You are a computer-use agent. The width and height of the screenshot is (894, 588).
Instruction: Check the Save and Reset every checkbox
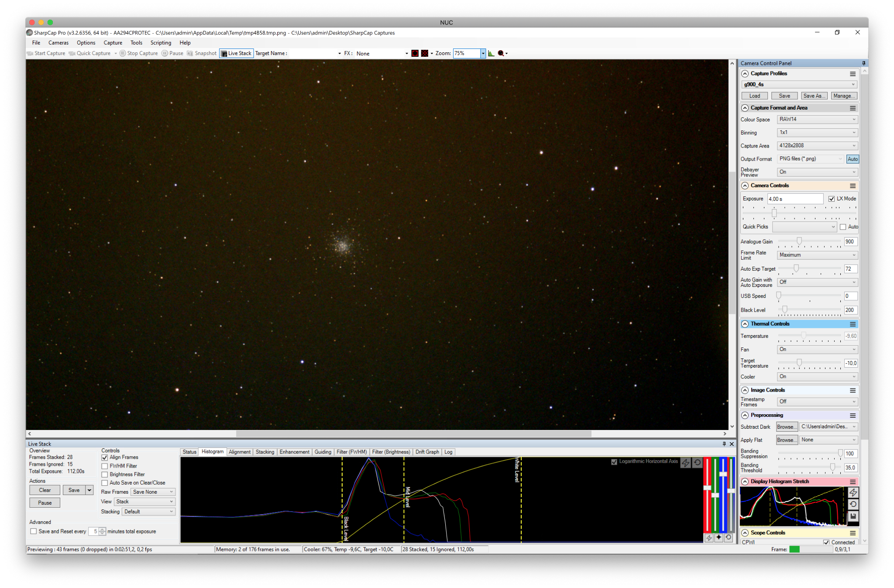pyautogui.click(x=33, y=532)
